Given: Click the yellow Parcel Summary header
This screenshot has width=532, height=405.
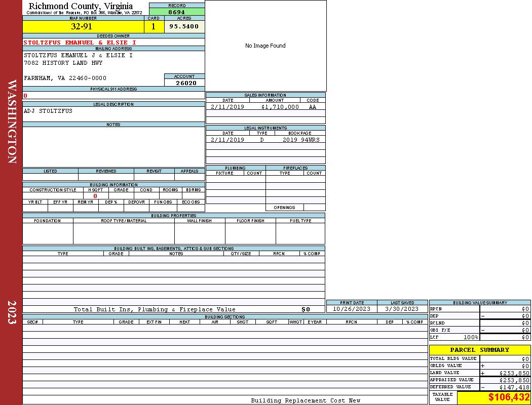Looking at the screenshot, I should [479, 350].
